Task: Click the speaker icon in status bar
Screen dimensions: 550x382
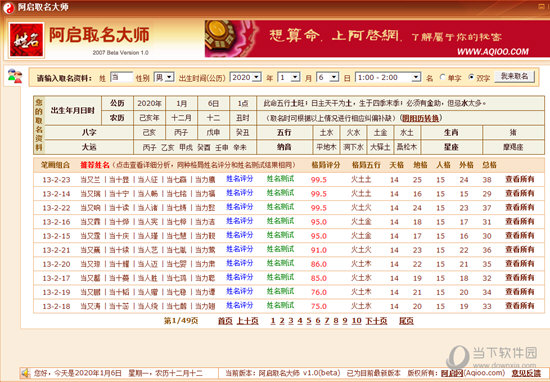Action: click(x=25, y=373)
